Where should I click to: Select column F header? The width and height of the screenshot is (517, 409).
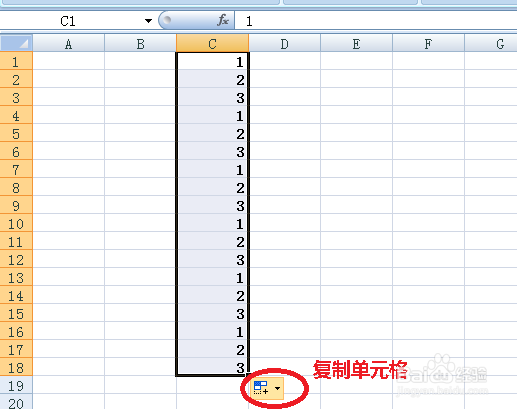(x=428, y=44)
